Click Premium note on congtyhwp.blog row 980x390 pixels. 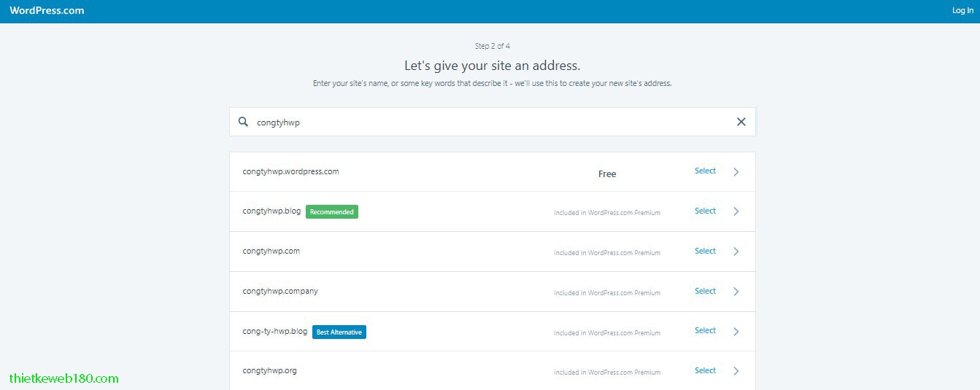click(x=607, y=213)
